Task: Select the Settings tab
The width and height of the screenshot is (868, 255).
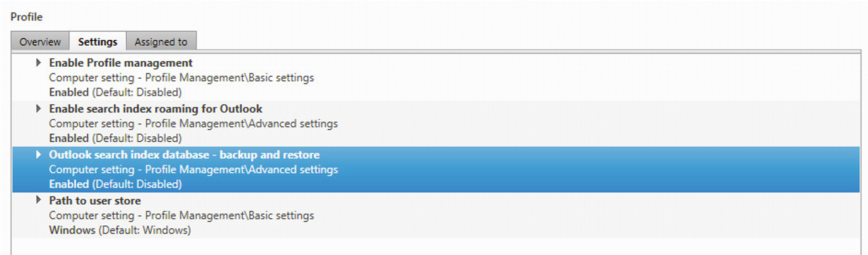Action: 97,42
